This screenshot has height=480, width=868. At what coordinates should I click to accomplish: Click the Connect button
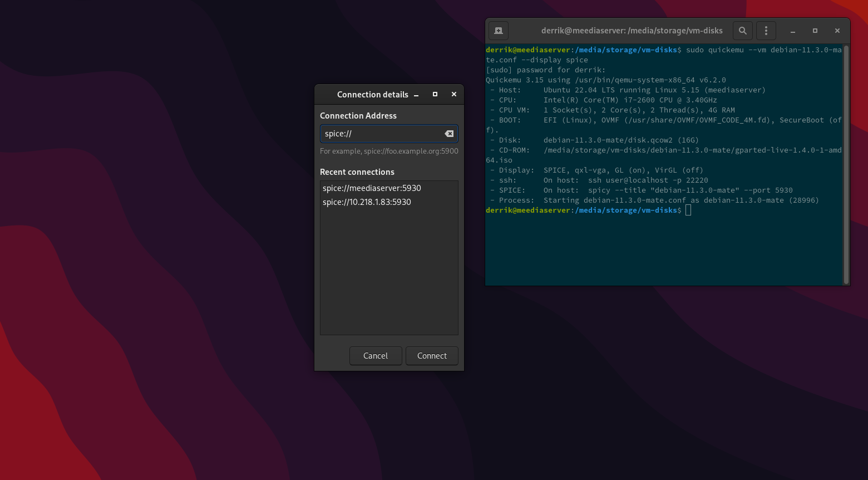[x=432, y=356]
